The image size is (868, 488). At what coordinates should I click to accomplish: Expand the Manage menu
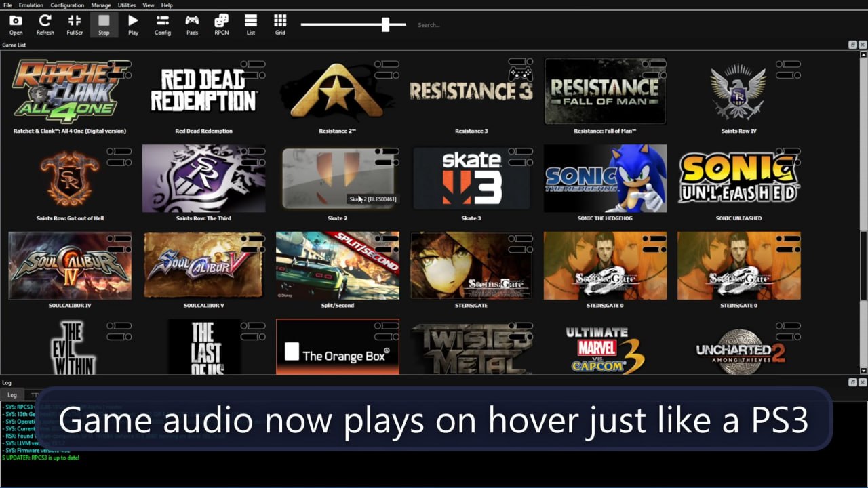[x=101, y=5]
